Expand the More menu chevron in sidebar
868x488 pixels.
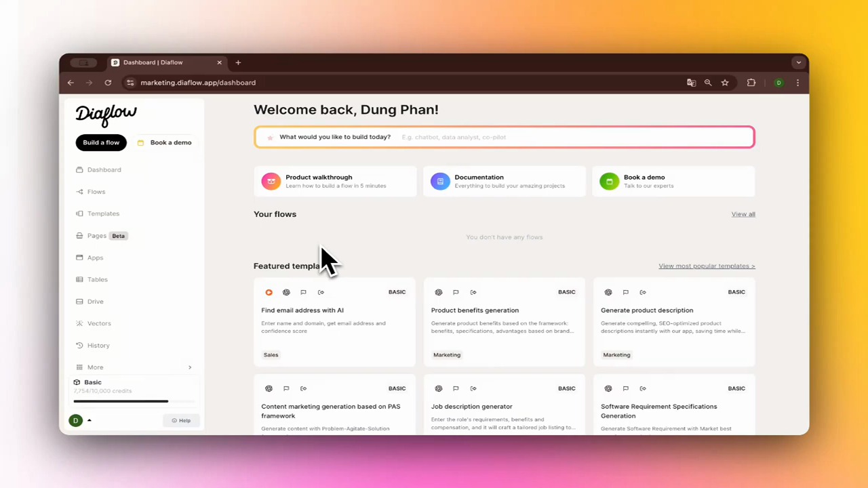point(190,367)
